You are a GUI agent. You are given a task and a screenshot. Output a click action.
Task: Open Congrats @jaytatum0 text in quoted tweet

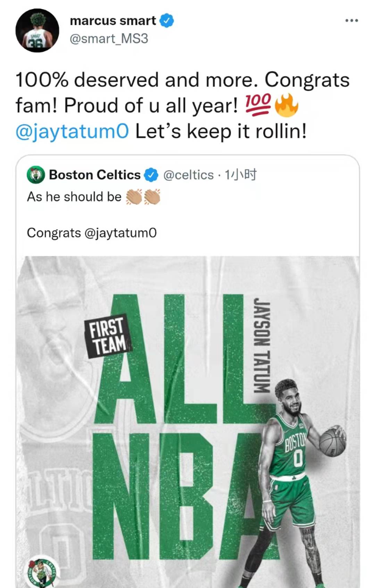tap(92, 233)
